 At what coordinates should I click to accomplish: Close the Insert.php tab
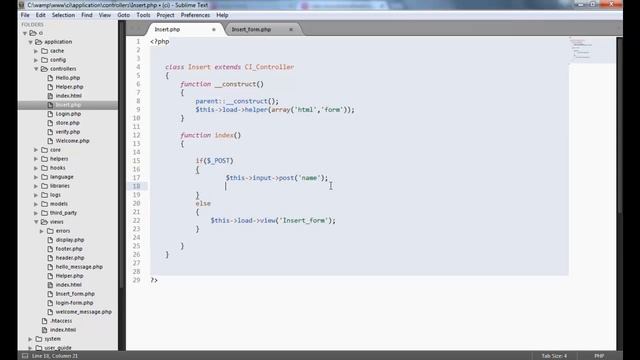coord(213,29)
